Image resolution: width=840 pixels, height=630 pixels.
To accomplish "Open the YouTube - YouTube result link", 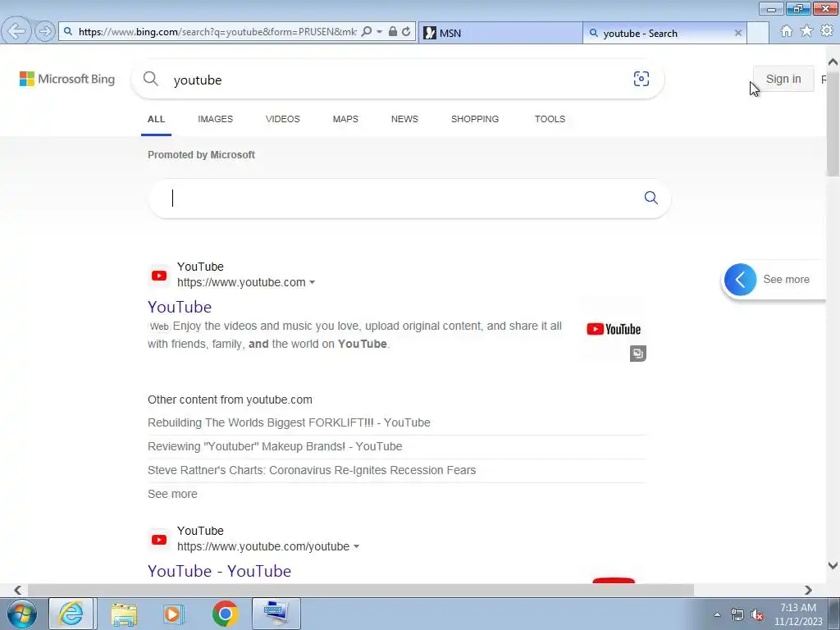I will click(220, 571).
